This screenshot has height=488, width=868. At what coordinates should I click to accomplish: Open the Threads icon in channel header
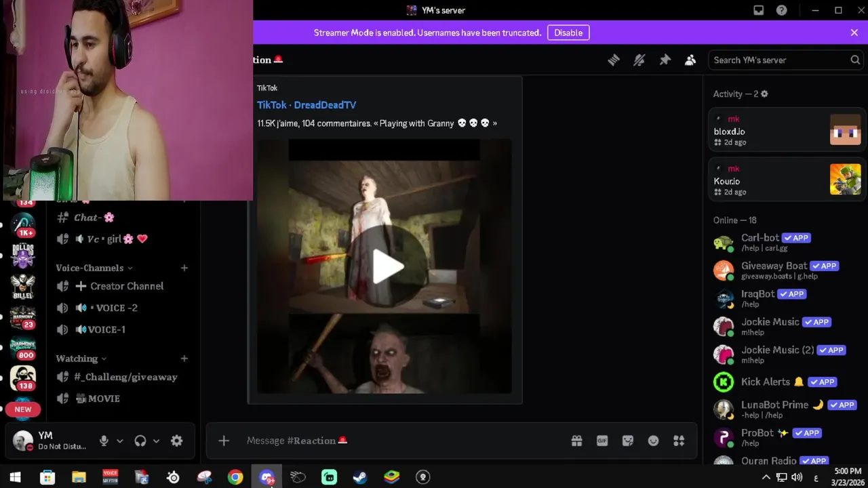614,60
